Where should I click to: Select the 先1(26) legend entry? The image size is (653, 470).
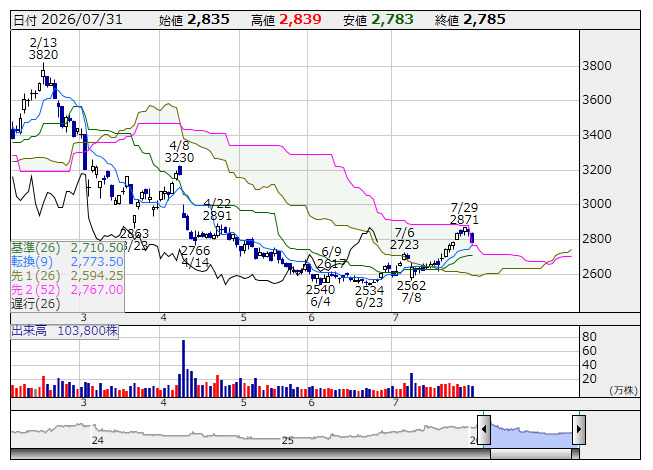point(35,276)
